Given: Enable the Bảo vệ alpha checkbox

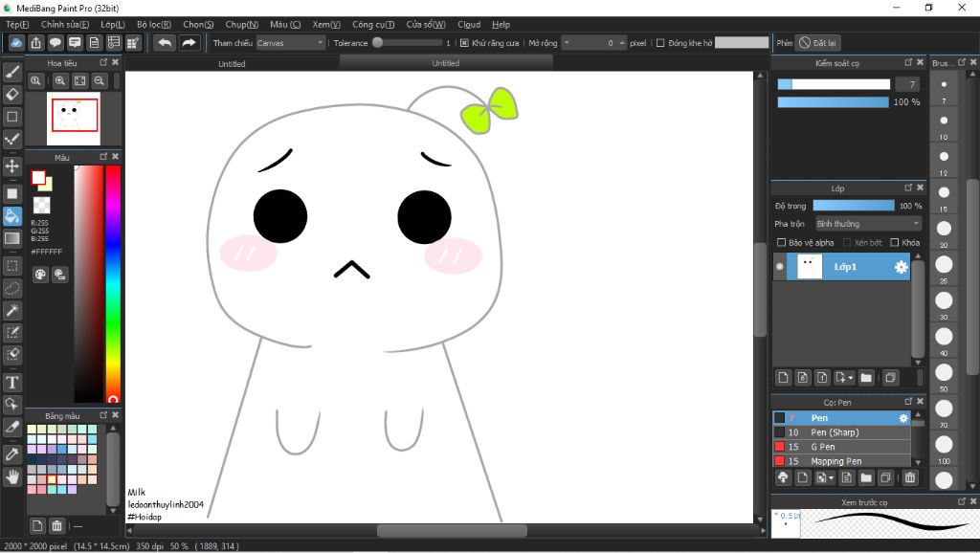Looking at the screenshot, I should click(x=781, y=242).
